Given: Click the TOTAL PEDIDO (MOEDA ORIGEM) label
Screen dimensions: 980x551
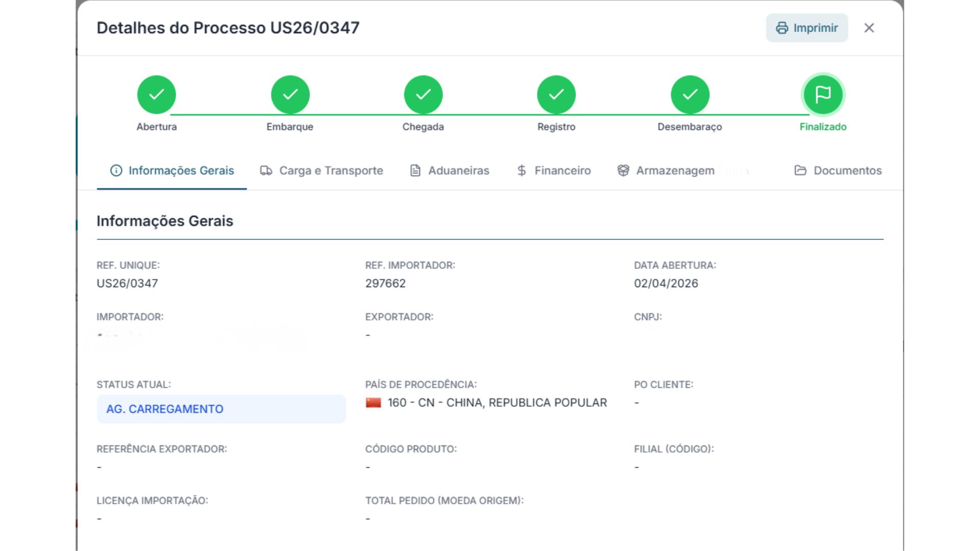Looking at the screenshot, I should (x=445, y=500).
